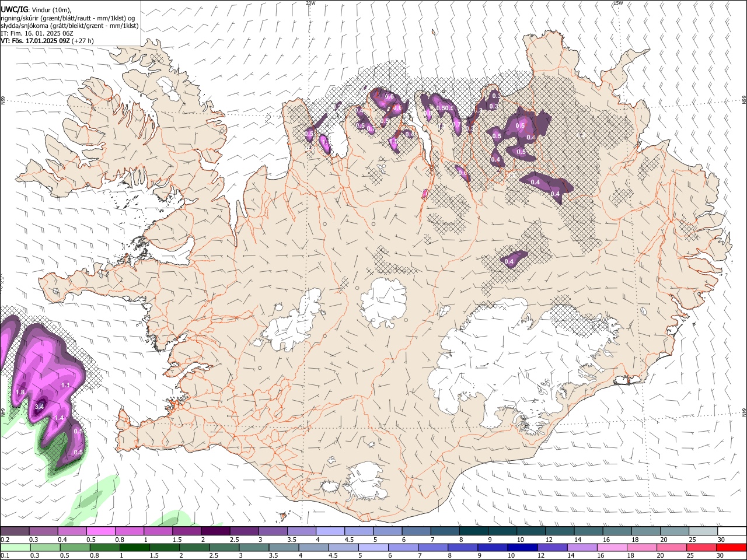747x560 pixels.
Task: Pick the lavender upper swatch starting at 4
Action: point(330,531)
